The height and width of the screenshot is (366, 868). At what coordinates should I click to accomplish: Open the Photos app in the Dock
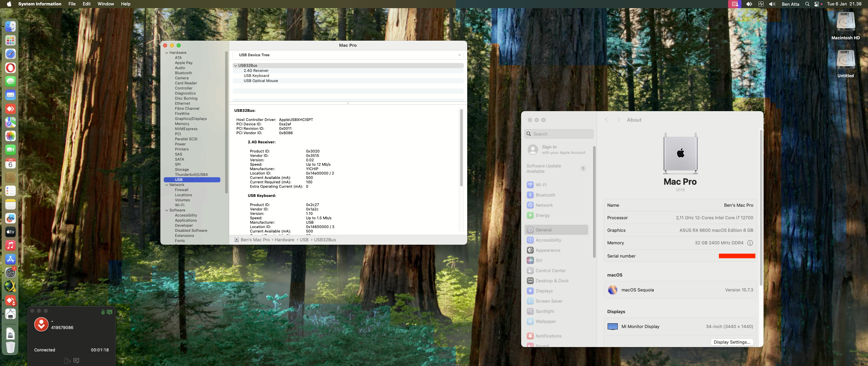[11, 136]
